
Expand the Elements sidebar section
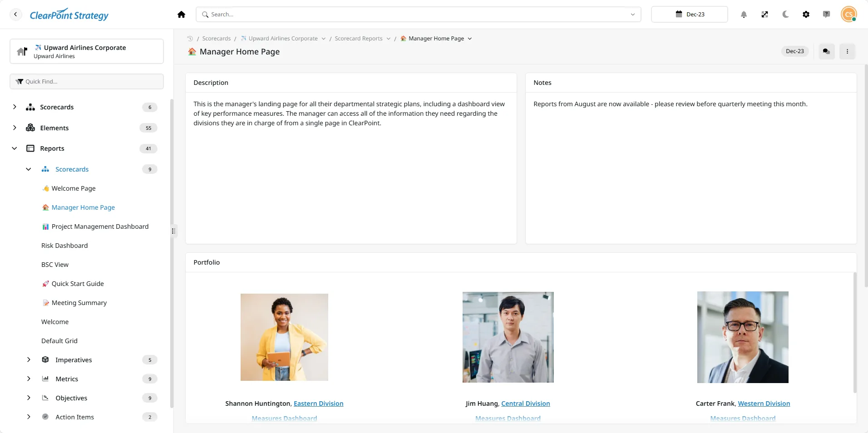click(15, 128)
